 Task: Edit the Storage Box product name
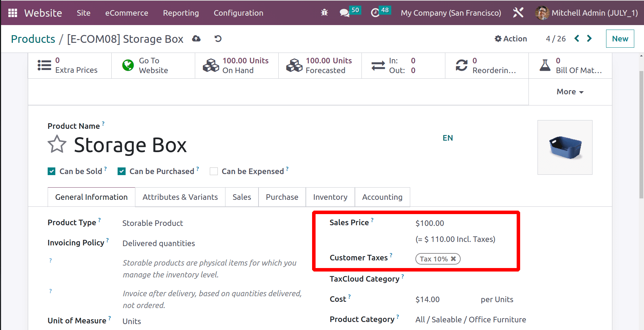130,145
